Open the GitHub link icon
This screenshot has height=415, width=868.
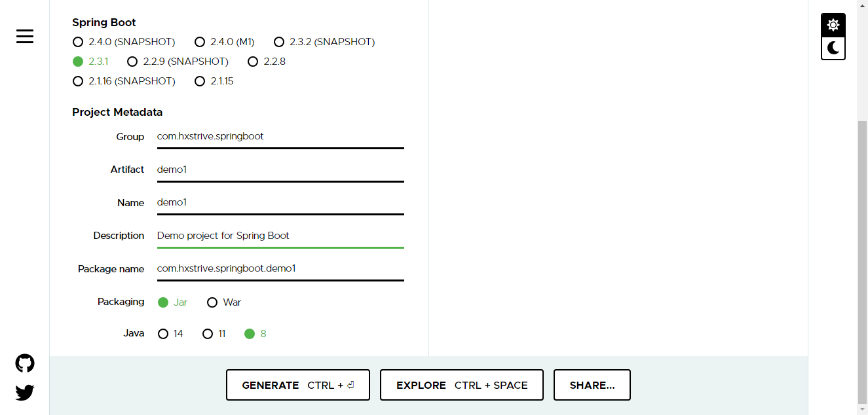(x=25, y=363)
